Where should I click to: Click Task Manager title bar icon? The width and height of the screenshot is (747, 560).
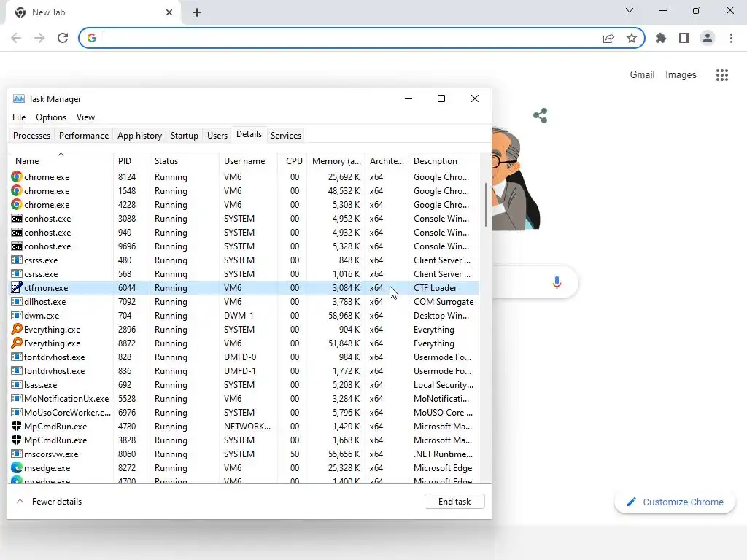point(18,98)
